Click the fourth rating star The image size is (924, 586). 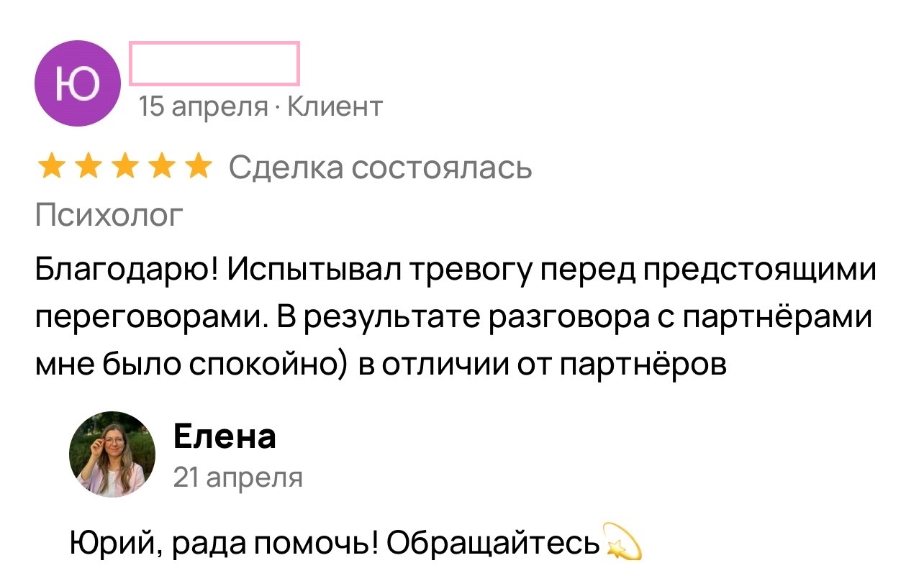click(x=160, y=168)
